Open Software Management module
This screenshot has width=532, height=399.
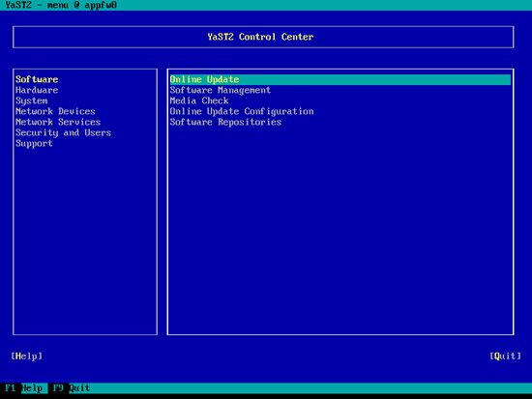[221, 90]
